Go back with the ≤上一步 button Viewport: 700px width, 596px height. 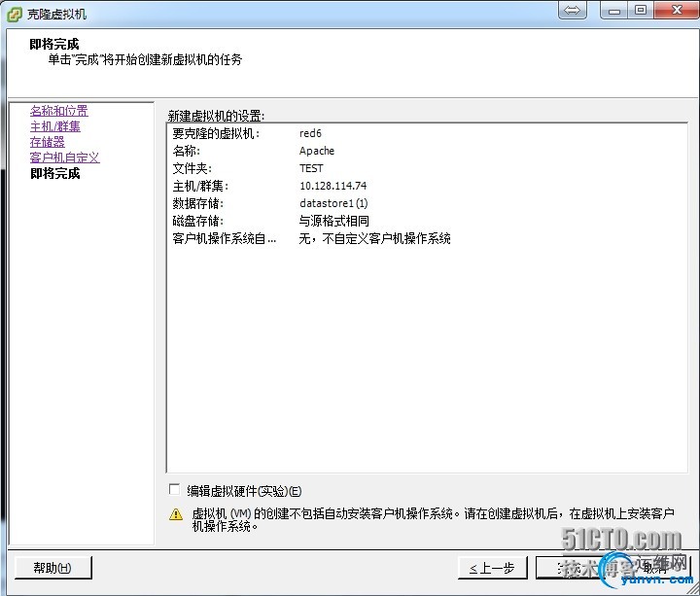pos(492,568)
